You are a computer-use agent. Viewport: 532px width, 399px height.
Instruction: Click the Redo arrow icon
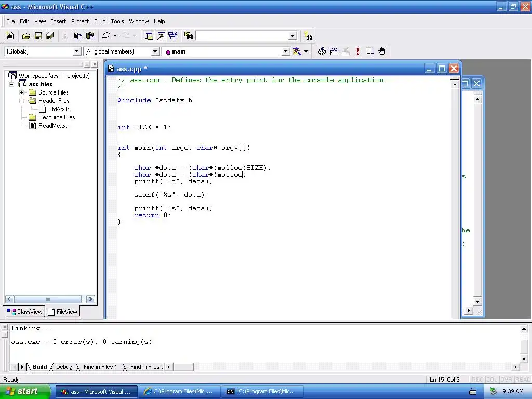(x=125, y=36)
